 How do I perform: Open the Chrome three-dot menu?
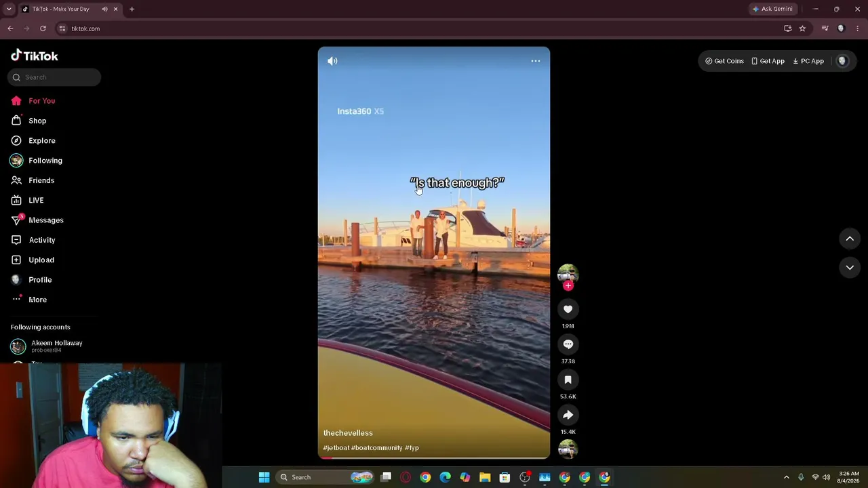[857, 28]
